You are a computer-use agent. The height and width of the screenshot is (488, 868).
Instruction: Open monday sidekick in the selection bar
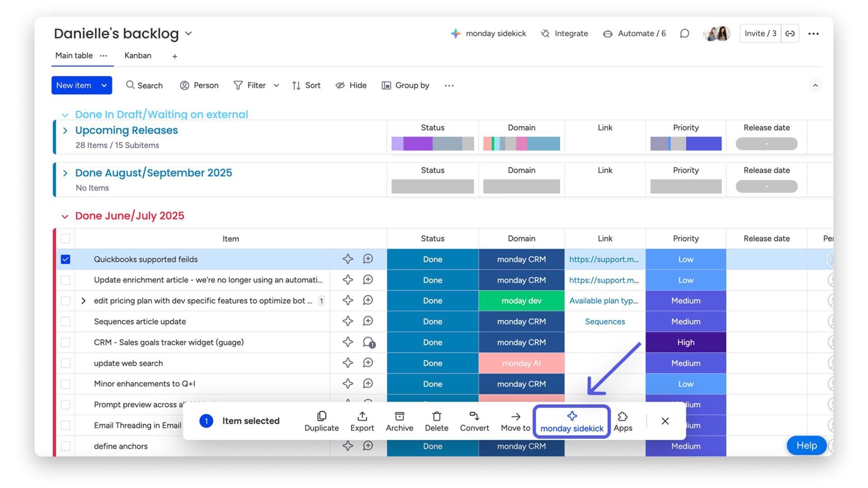(x=572, y=422)
